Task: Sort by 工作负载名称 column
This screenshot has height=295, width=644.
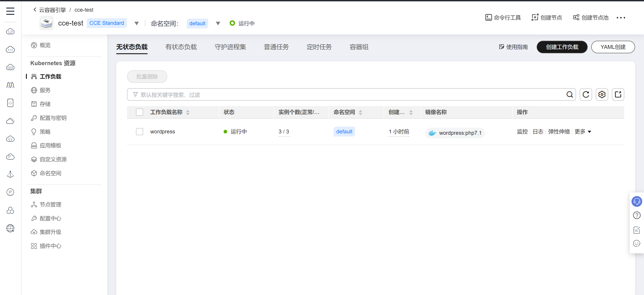Action: pyautogui.click(x=188, y=112)
